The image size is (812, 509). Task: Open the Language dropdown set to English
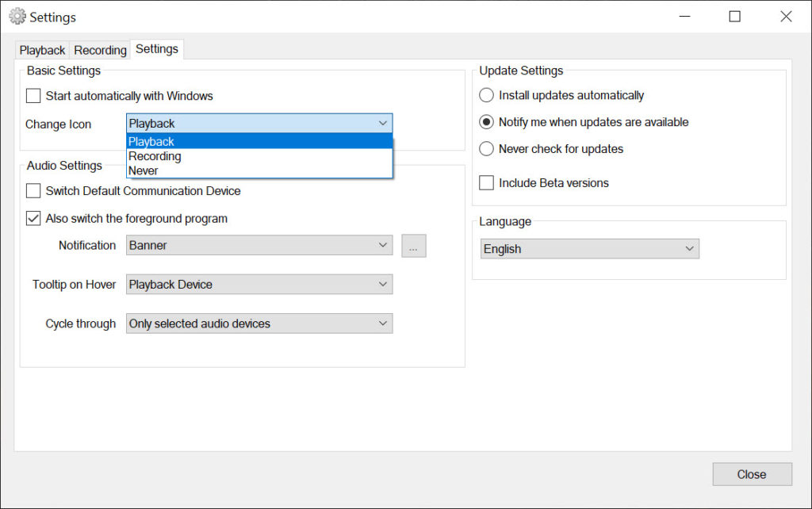pyautogui.click(x=589, y=249)
